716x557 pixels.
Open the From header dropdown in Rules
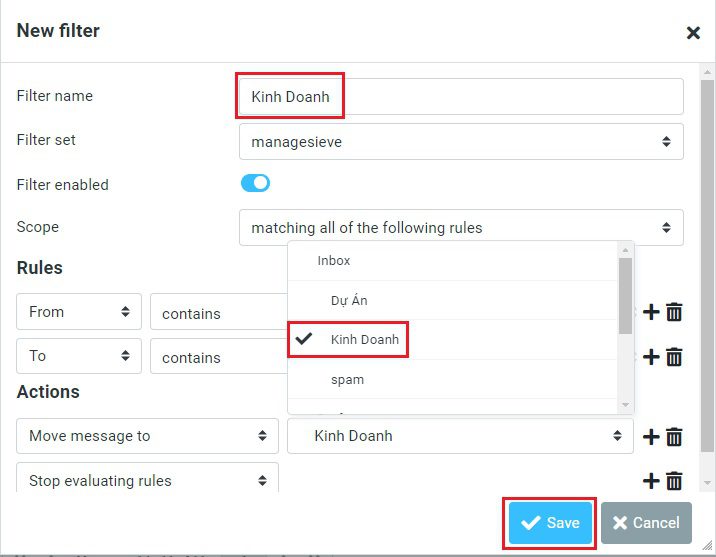point(79,312)
